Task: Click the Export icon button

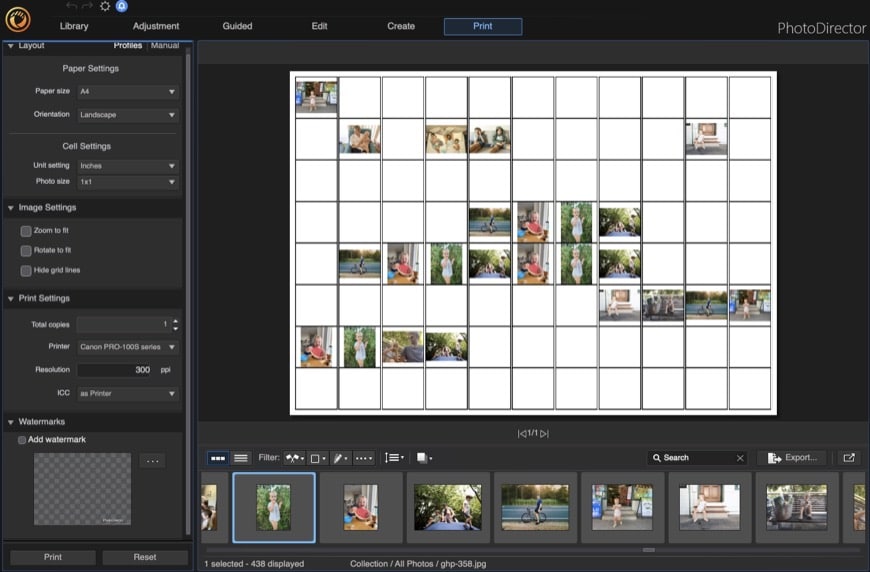Action: coord(792,458)
